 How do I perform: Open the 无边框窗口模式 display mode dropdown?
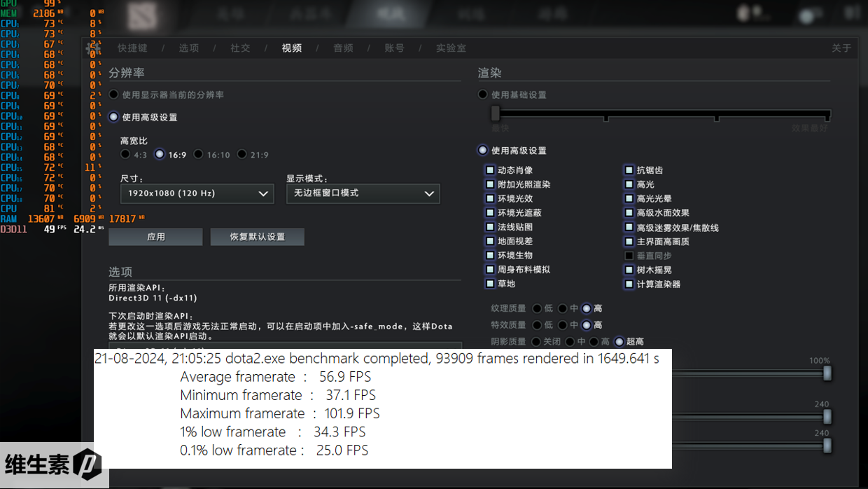(363, 193)
